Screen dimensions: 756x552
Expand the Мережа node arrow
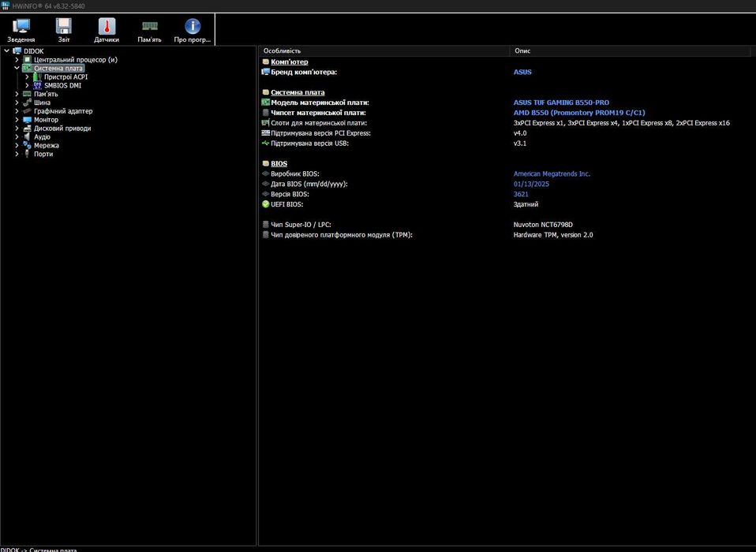click(17, 145)
